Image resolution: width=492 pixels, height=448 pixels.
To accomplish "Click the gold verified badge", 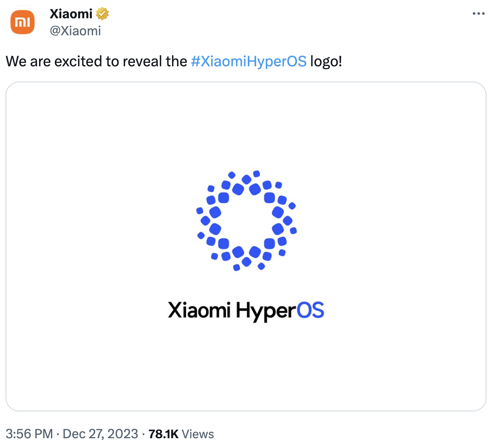I will click(102, 14).
